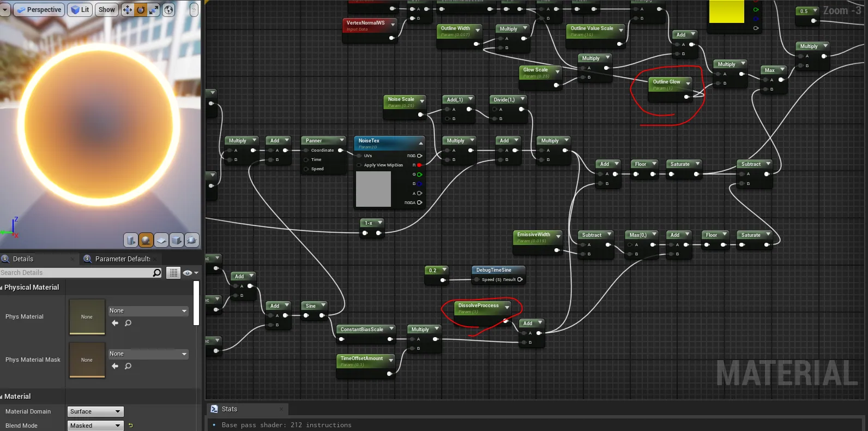The width and height of the screenshot is (868, 431).
Task: Set preview mesh to sphere
Action: [x=146, y=240]
